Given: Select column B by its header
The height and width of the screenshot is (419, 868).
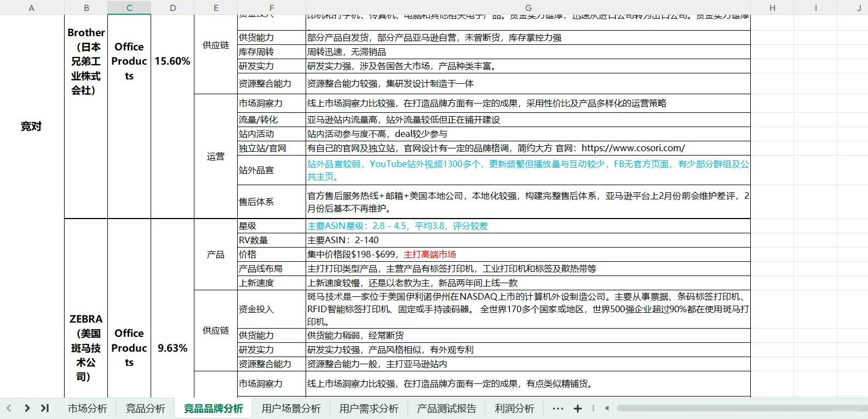Looking at the screenshot, I should pyautogui.click(x=86, y=8).
